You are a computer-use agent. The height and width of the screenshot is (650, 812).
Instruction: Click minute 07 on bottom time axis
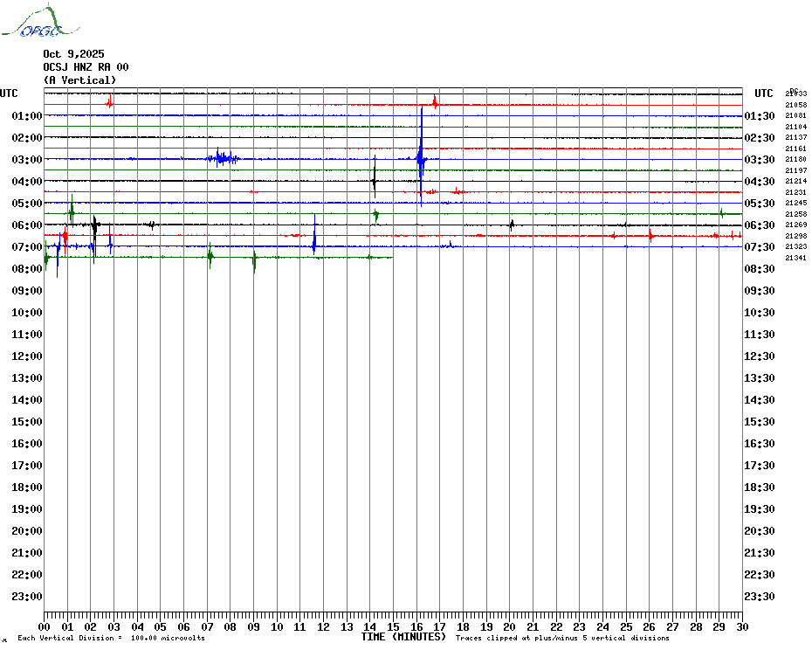(207, 626)
